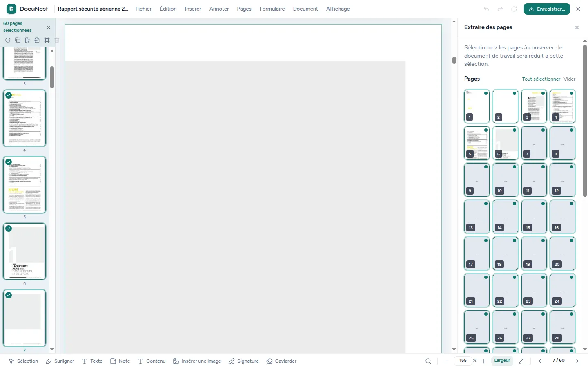Zoom out with the minus icon

pyautogui.click(x=447, y=361)
